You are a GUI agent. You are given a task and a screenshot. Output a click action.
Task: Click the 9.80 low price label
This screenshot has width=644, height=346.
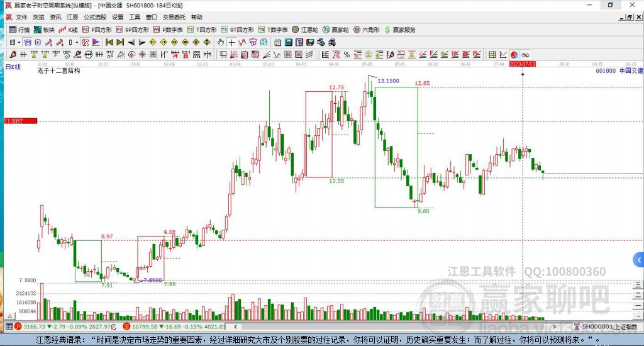click(423, 211)
